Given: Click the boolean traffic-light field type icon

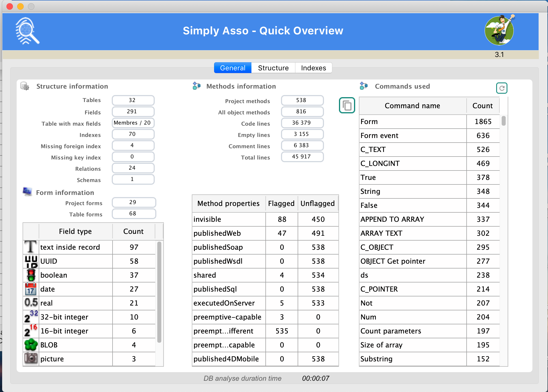Looking at the screenshot, I should coord(31,275).
